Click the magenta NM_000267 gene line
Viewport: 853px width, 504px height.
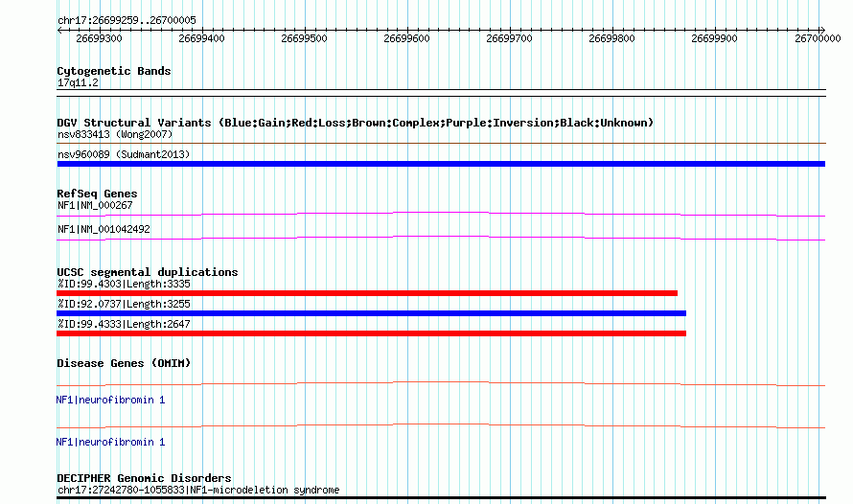tap(441, 214)
